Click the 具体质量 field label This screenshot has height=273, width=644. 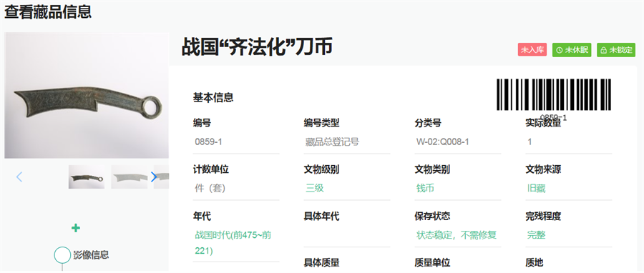click(x=321, y=263)
